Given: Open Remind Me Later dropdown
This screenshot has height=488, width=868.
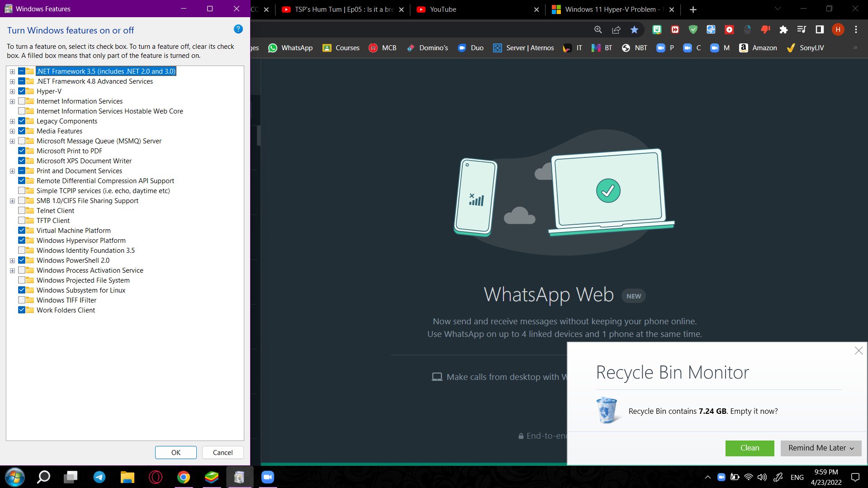Looking at the screenshot, I should tap(821, 448).
